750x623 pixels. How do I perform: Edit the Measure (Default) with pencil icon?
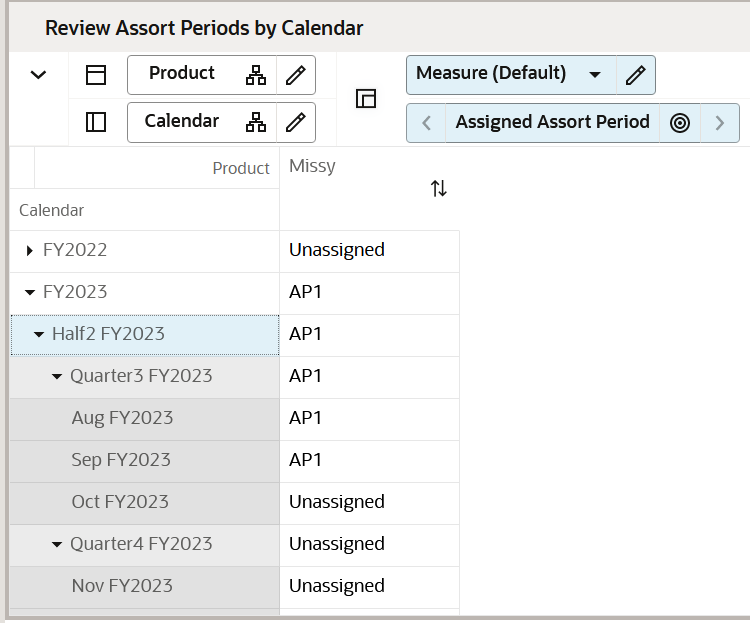pyautogui.click(x=635, y=74)
